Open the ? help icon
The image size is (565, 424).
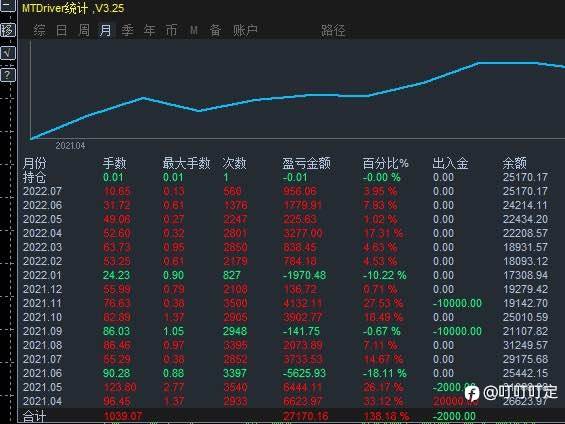[x=8, y=75]
